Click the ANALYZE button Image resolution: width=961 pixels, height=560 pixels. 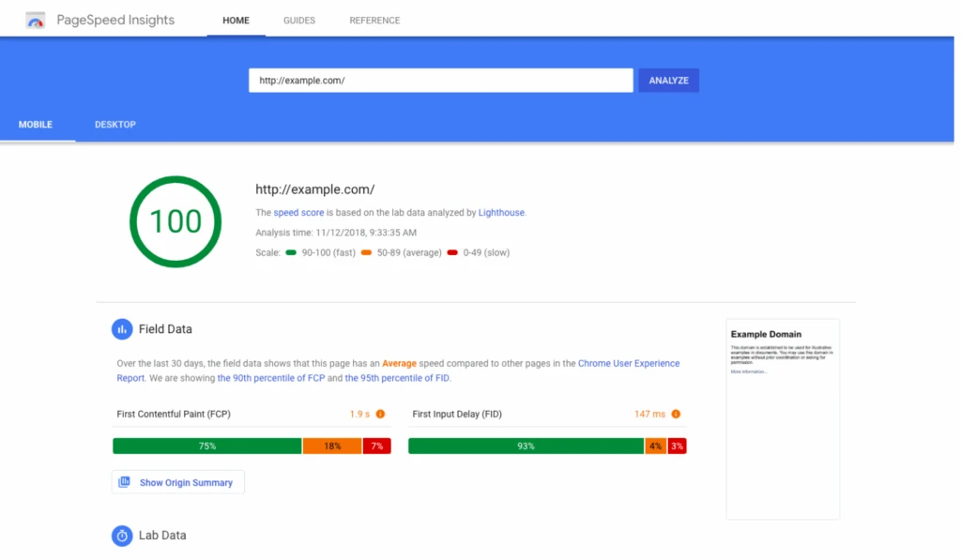point(667,80)
